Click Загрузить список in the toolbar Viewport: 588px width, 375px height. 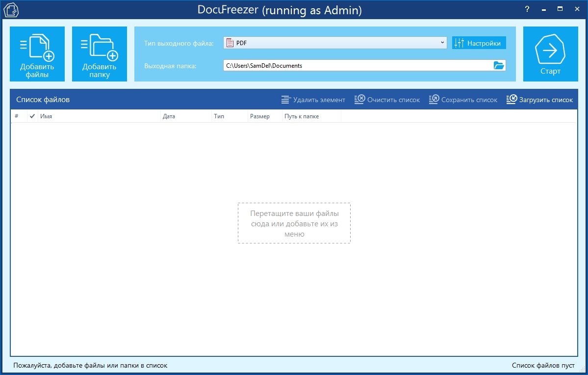click(539, 100)
